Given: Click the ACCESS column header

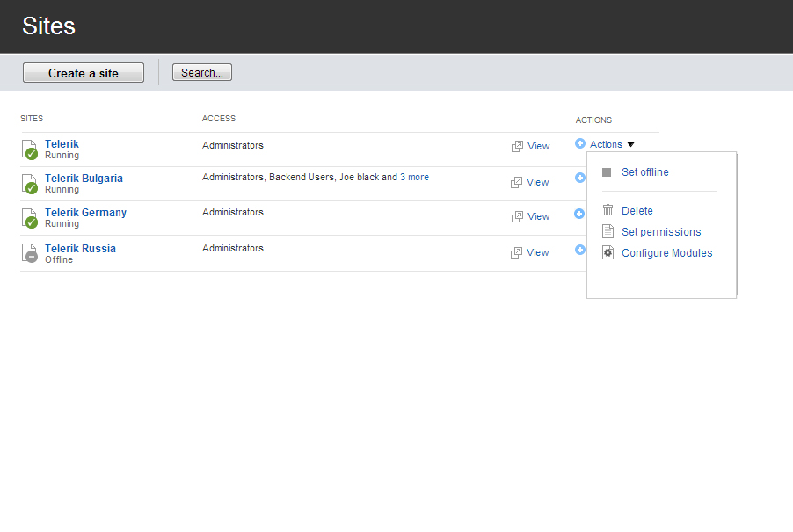Looking at the screenshot, I should click(219, 119).
